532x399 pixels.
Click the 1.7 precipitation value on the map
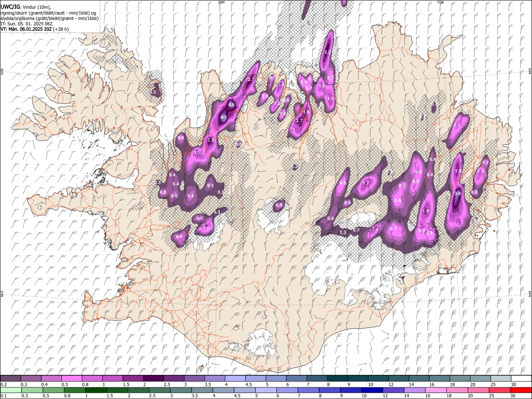tap(366, 183)
